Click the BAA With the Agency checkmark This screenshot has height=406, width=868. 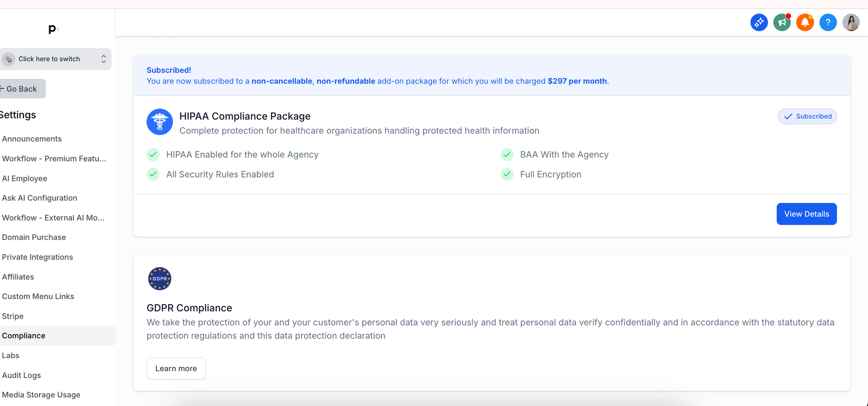point(507,155)
